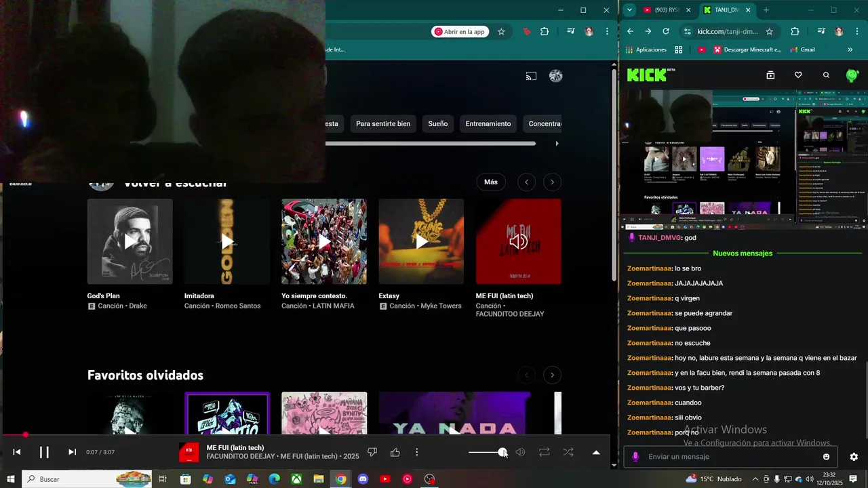Bookmark the YouTube Music page with star
868x488 pixels.
[501, 31]
